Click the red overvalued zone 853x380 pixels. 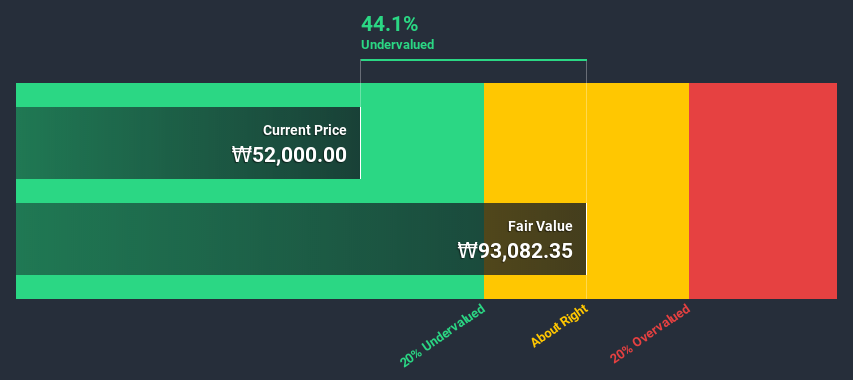[763, 191]
